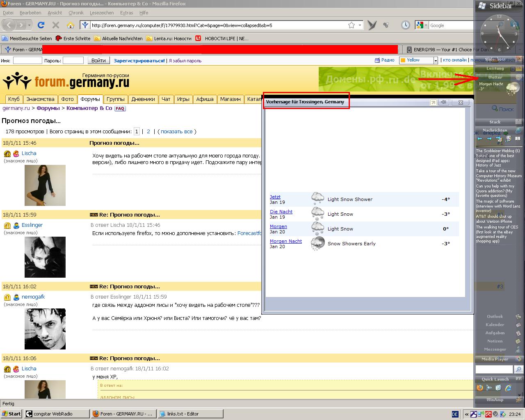Open the history clock icon in toolbar
The image size is (525, 420).
405,25
